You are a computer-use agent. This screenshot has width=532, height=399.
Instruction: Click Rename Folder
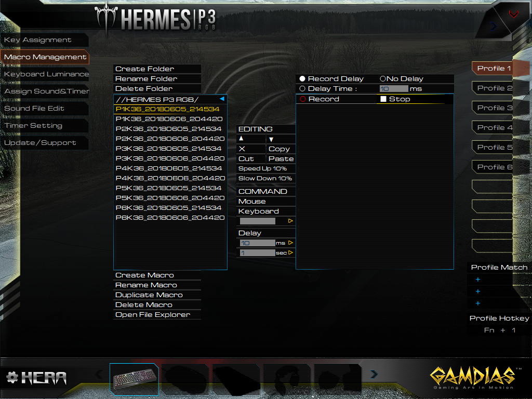(157, 79)
